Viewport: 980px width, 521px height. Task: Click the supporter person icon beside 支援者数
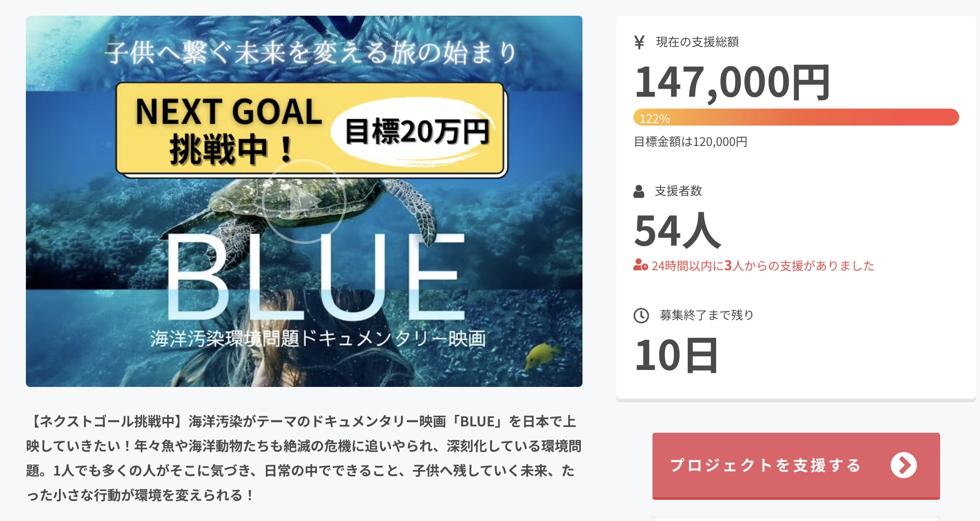pyautogui.click(x=638, y=191)
